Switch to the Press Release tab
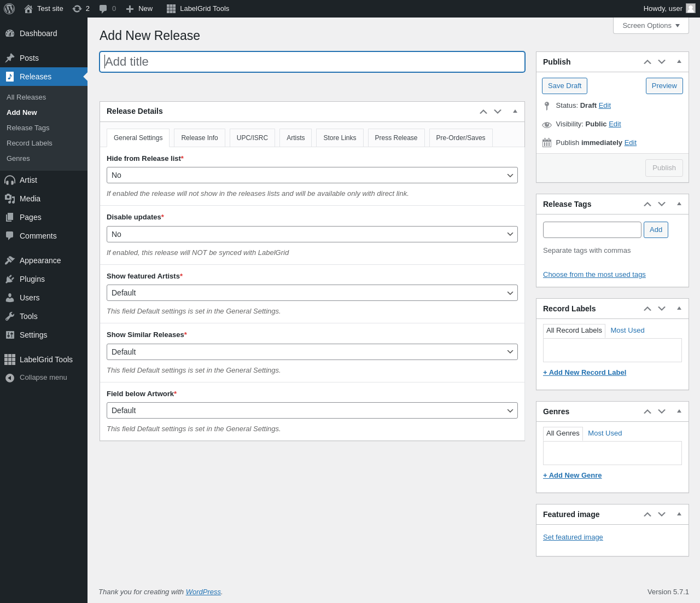The height and width of the screenshot is (603, 700). pyautogui.click(x=396, y=138)
